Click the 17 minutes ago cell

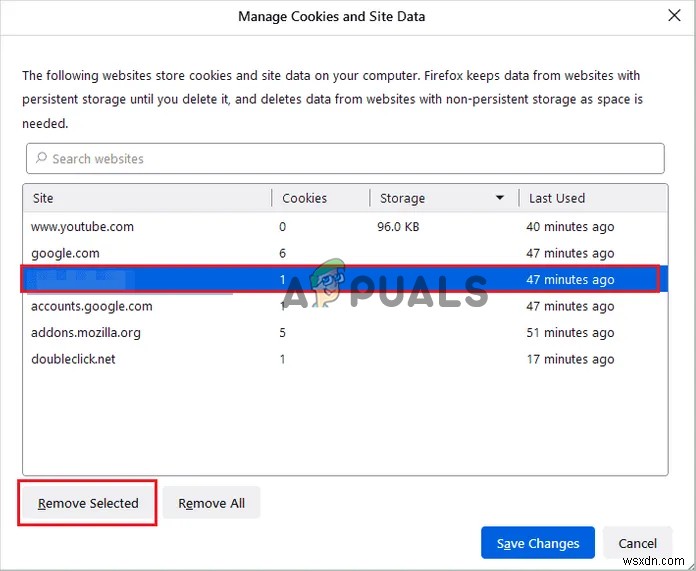(570, 359)
